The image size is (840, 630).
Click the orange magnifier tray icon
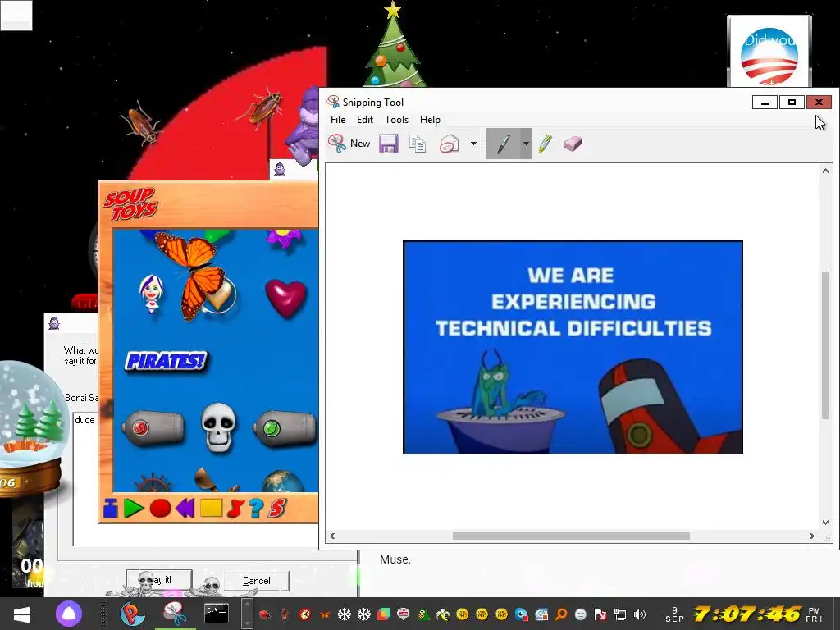561,614
